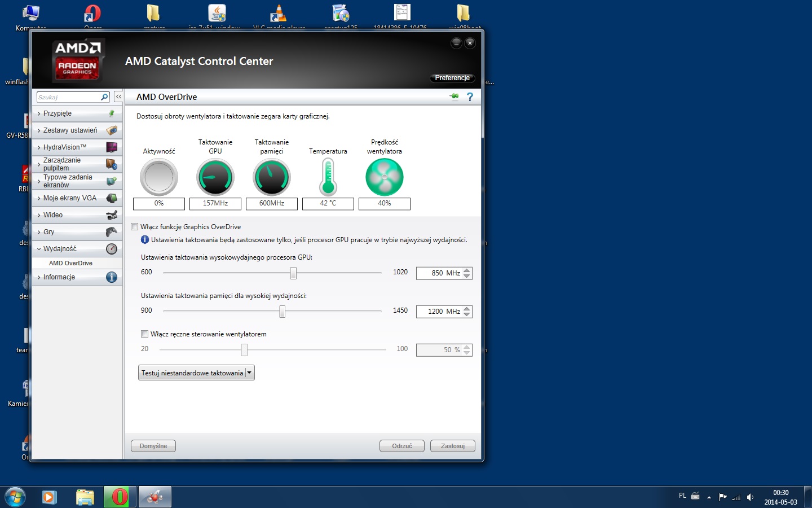The image size is (812, 508).
Task: Click the 157MHz GPU clock value
Action: (x=215, y=203)
